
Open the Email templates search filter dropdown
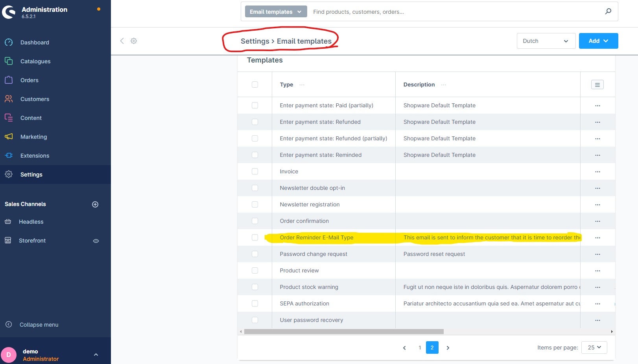(276, 12)
